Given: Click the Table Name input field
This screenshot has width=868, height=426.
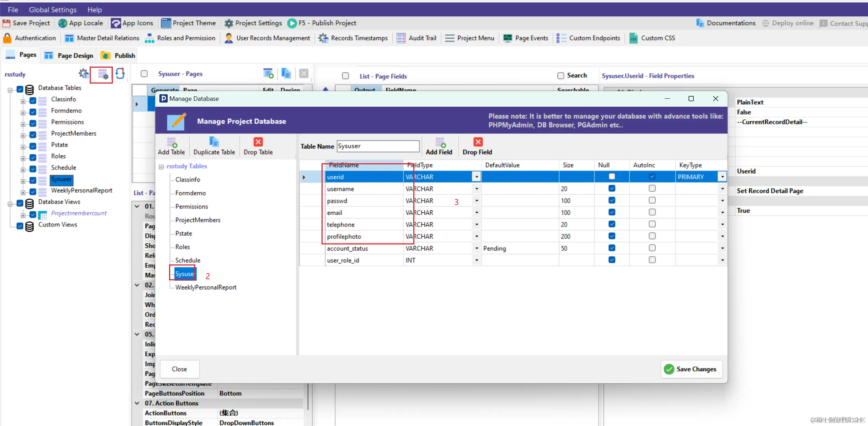Looking at the screenshot, I should 378,146.
